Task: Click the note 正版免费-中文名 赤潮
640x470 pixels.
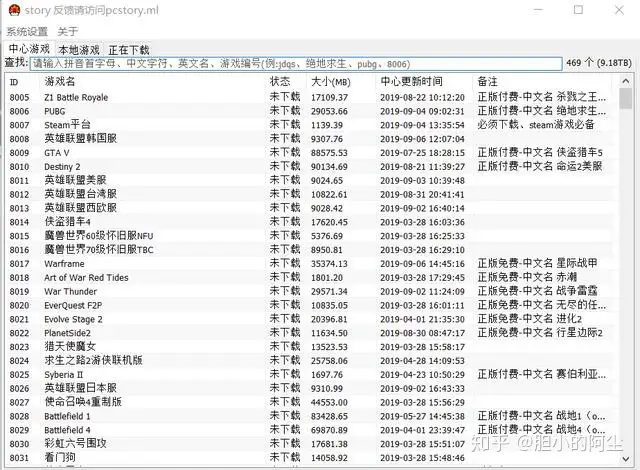Action: tap(527, 277)
